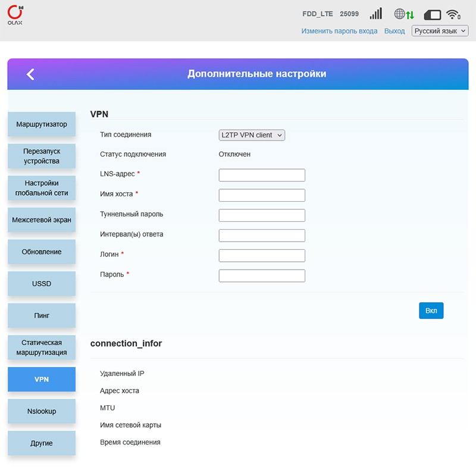
Task: Click the Изменить пароль входа link
Action: tap(339, 31)
